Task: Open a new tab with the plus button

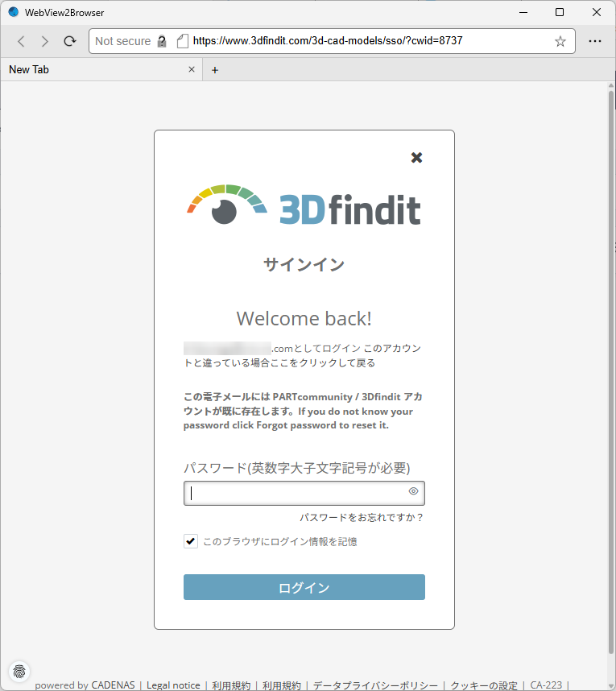Action: point(215,70)
